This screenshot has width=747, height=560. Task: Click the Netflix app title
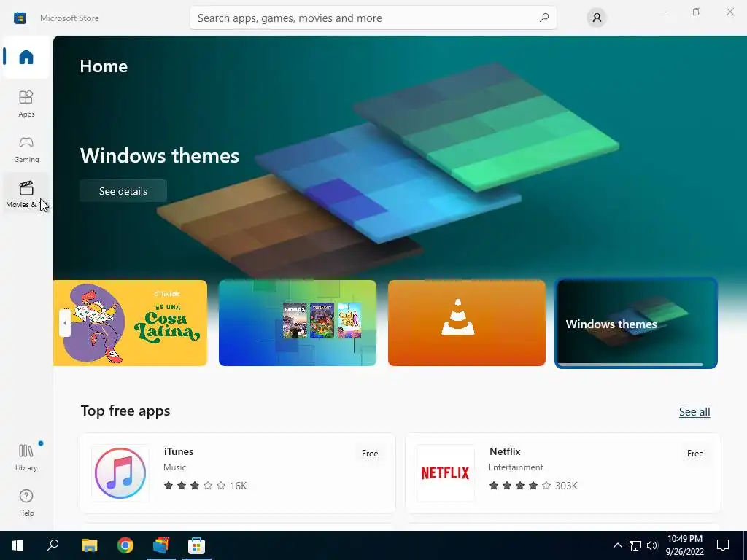(x=505, y=451)
